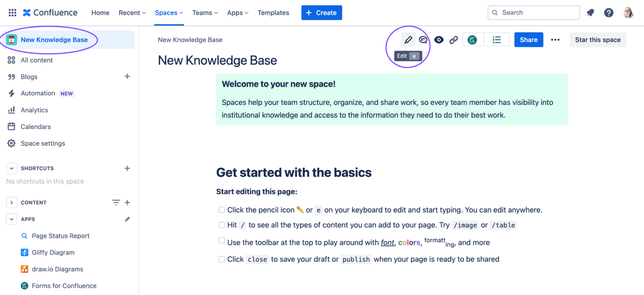
Task: Click the Welcome to your new space panel
Action: coord(392,100)
